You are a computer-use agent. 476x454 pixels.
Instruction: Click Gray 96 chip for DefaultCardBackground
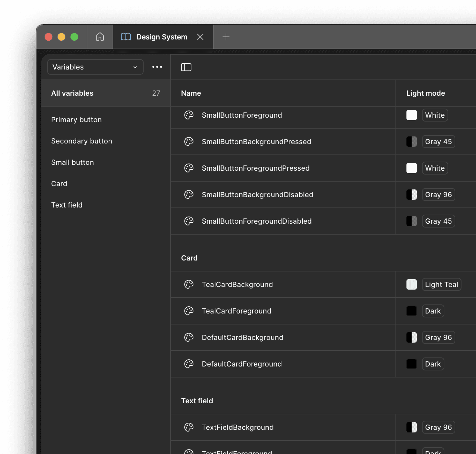click(x=438, y=337)
